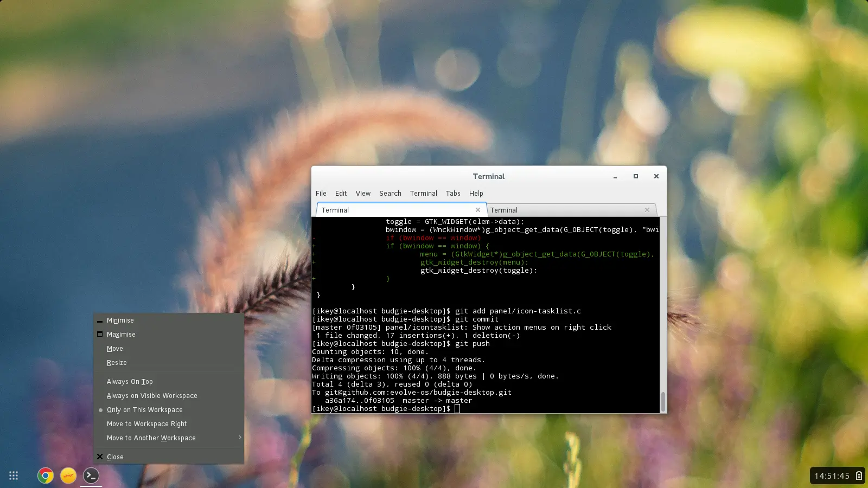Viewport: 868px width, 488px height.
Task: Open the Tabs menu in Terminal
Action: point(453,193)
